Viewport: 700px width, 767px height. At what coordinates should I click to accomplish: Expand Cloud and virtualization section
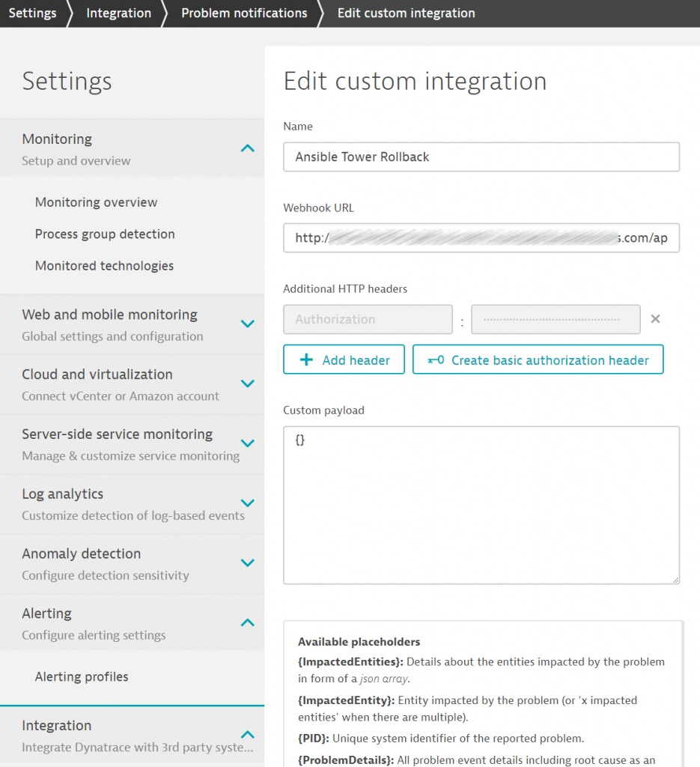click(x=247, y=383)
